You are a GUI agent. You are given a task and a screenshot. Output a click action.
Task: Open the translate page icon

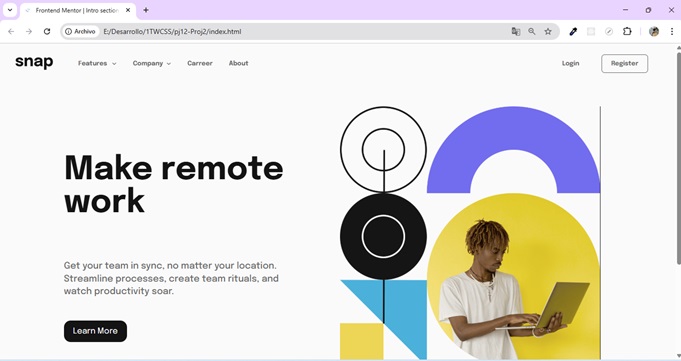(x=516, y=31)
